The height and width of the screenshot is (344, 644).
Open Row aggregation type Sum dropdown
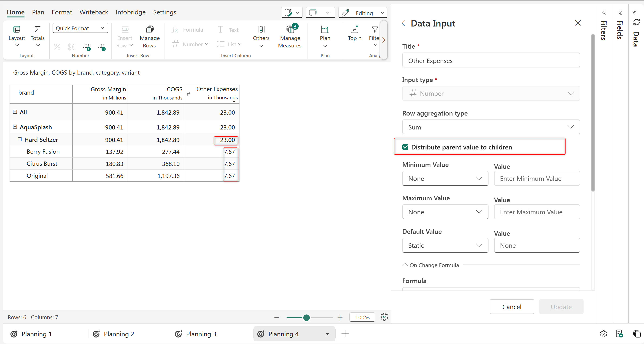pyautogui.click(x=491, y=127)
